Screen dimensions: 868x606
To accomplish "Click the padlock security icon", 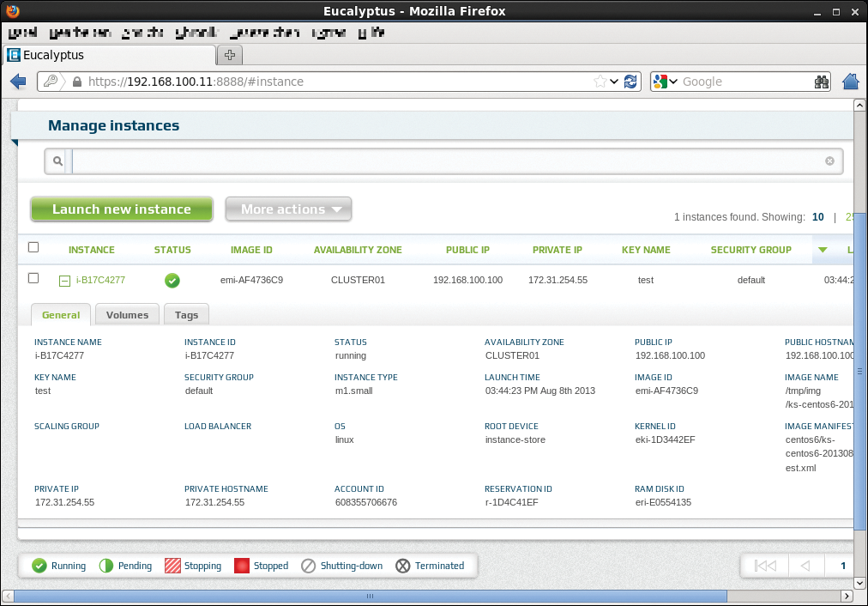I will point(77,82).
